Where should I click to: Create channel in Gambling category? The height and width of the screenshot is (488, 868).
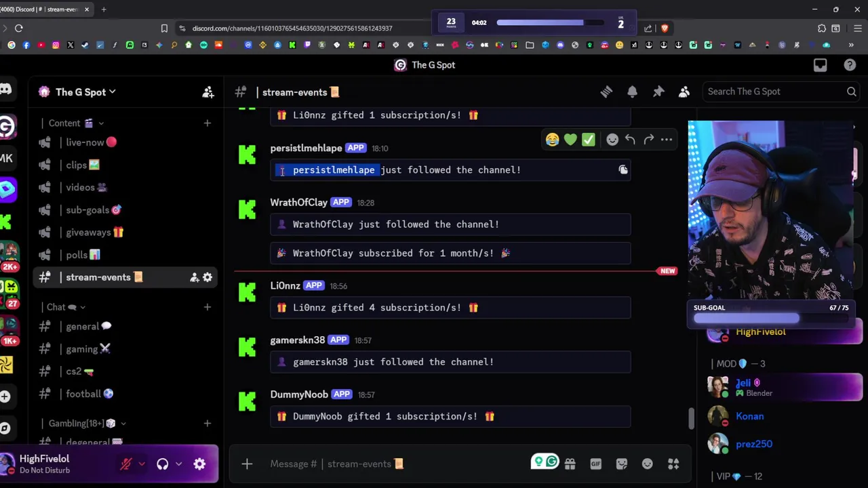208,424
